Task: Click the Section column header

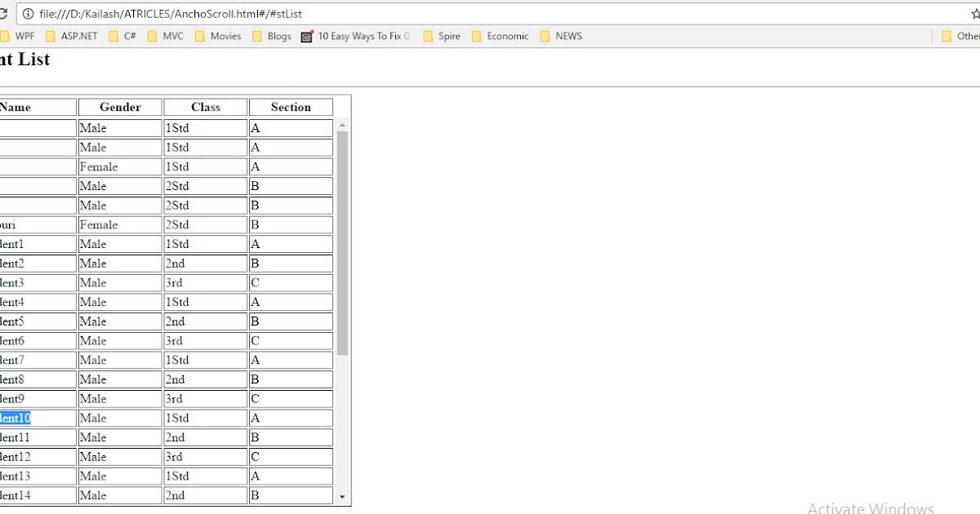Action: tap(291, 107)
